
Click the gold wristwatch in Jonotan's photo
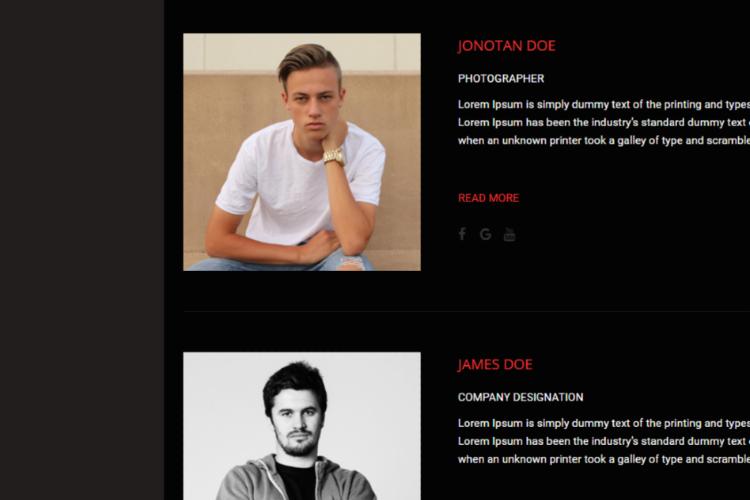click(334, 157)
